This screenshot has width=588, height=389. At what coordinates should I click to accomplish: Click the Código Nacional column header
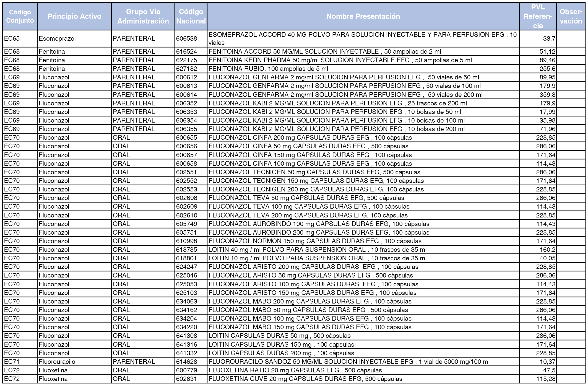[191, 16]
